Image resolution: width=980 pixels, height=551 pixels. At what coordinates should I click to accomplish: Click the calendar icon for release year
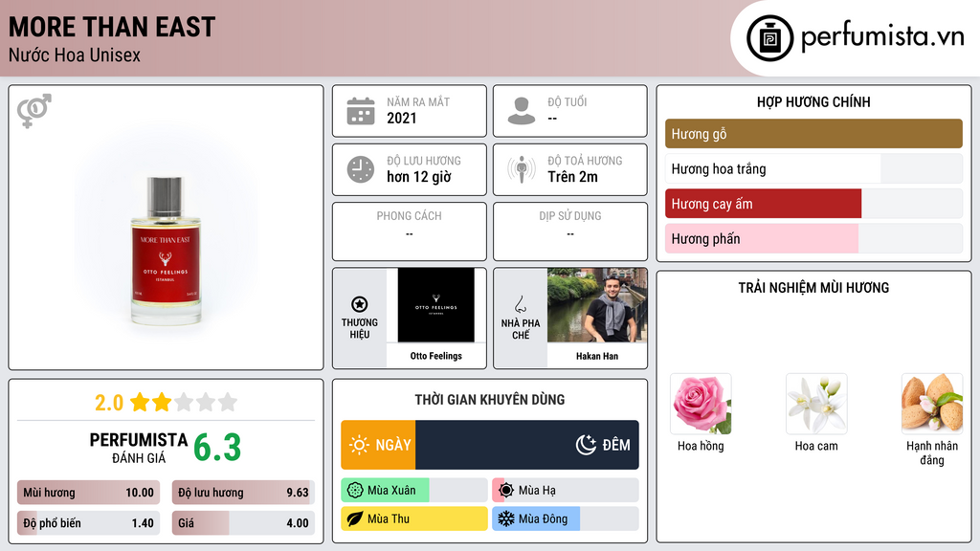361,111
